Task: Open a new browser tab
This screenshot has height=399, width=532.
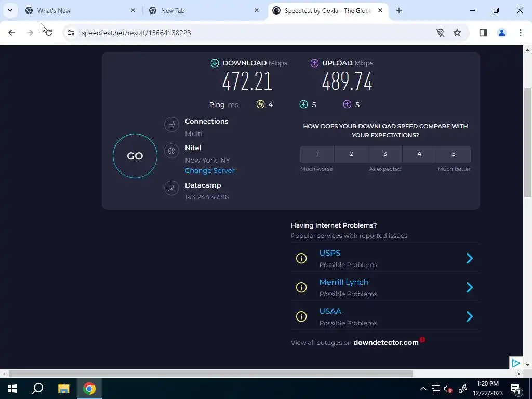Action: (399, 10)
